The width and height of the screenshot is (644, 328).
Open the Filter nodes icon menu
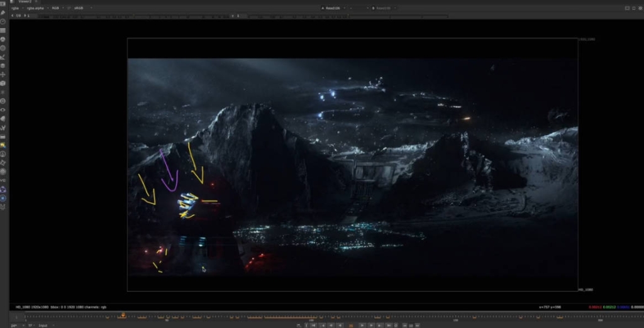pyautogui.click(x=3, y=48)
